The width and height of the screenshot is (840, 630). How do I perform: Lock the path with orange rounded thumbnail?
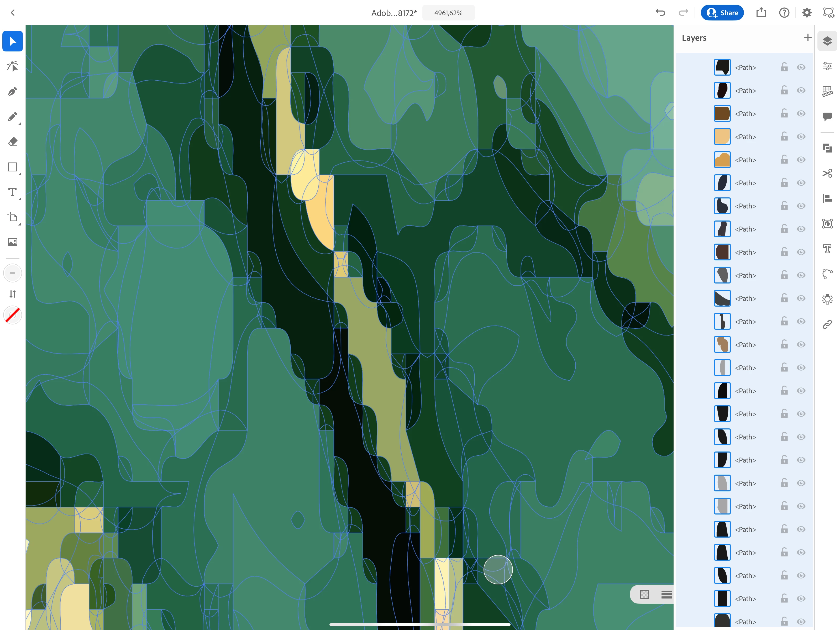(784, 160)
